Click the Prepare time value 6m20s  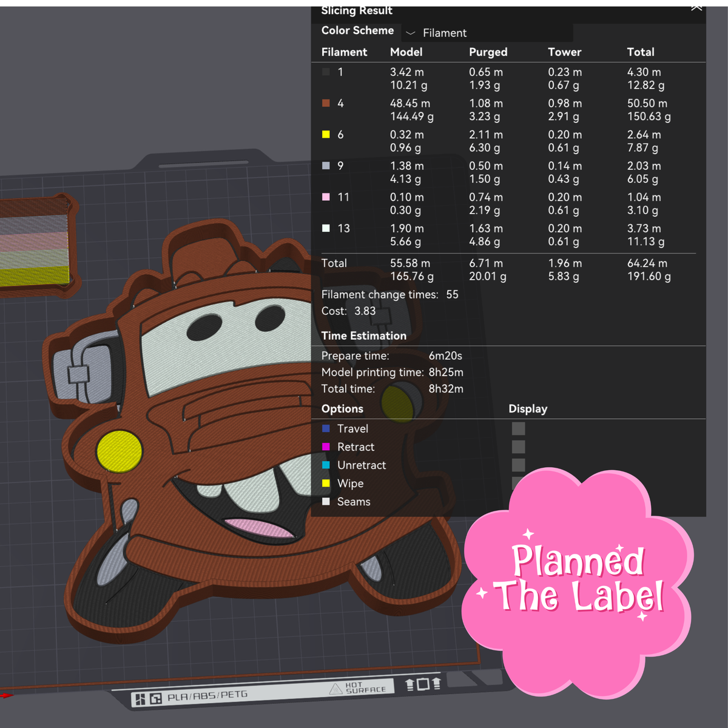pos(446,356)
